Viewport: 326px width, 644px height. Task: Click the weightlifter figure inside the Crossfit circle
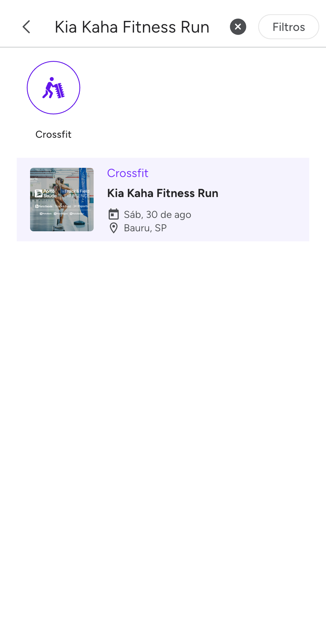[x=53, y=88]
